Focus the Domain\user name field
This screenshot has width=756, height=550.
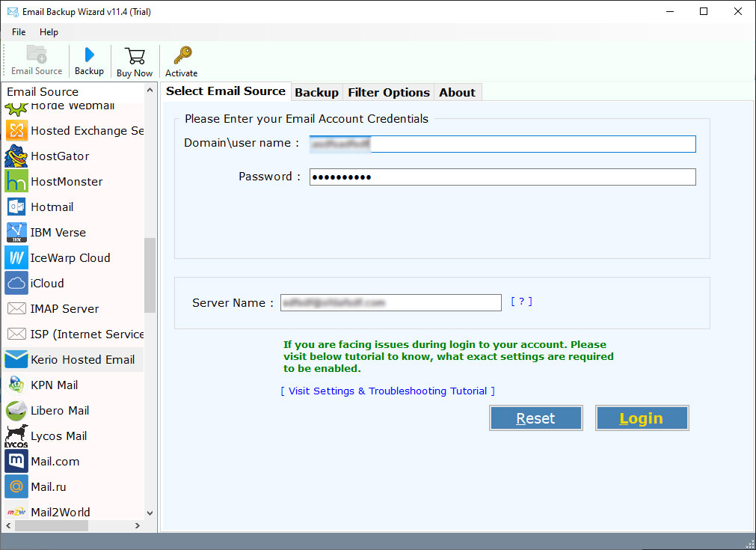coord(503,144)
